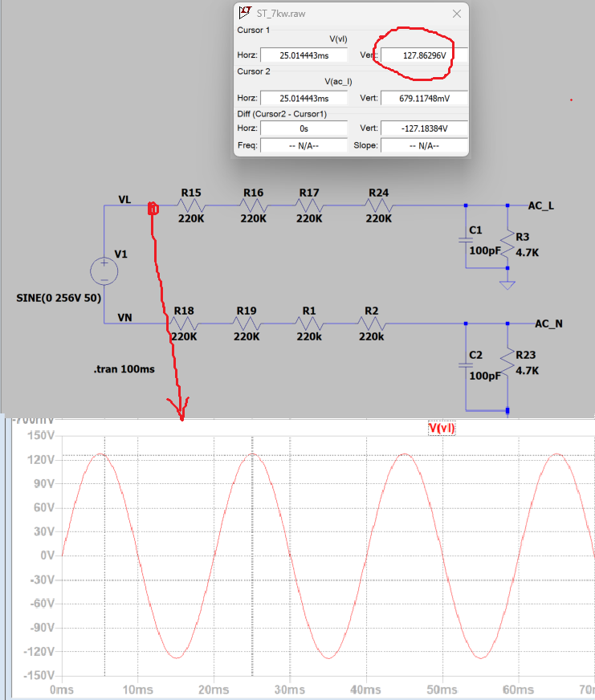Select capacitor C1 symbol
This screenshot has width=595, height=700.
pyautogui.click(x=466, y=241)
